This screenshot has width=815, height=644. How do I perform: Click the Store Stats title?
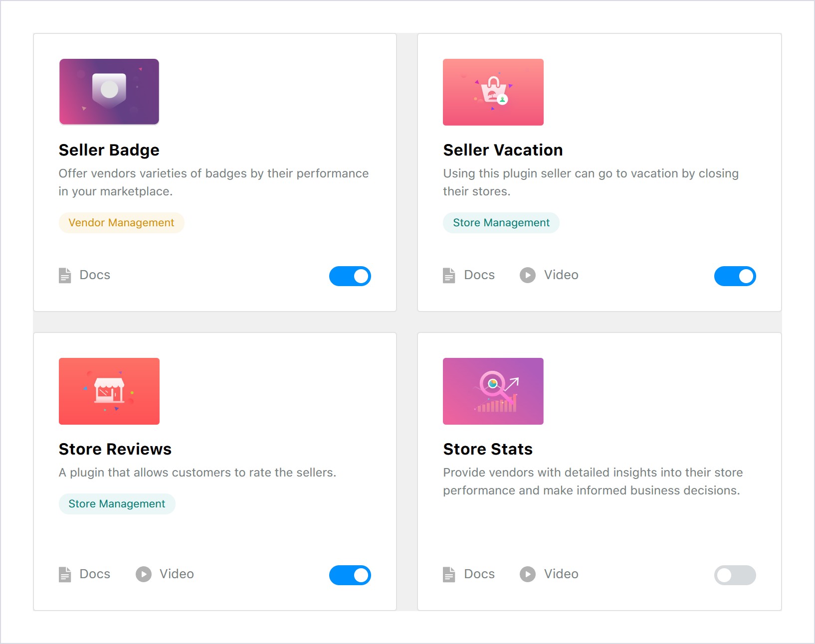(x=488, y=449)
